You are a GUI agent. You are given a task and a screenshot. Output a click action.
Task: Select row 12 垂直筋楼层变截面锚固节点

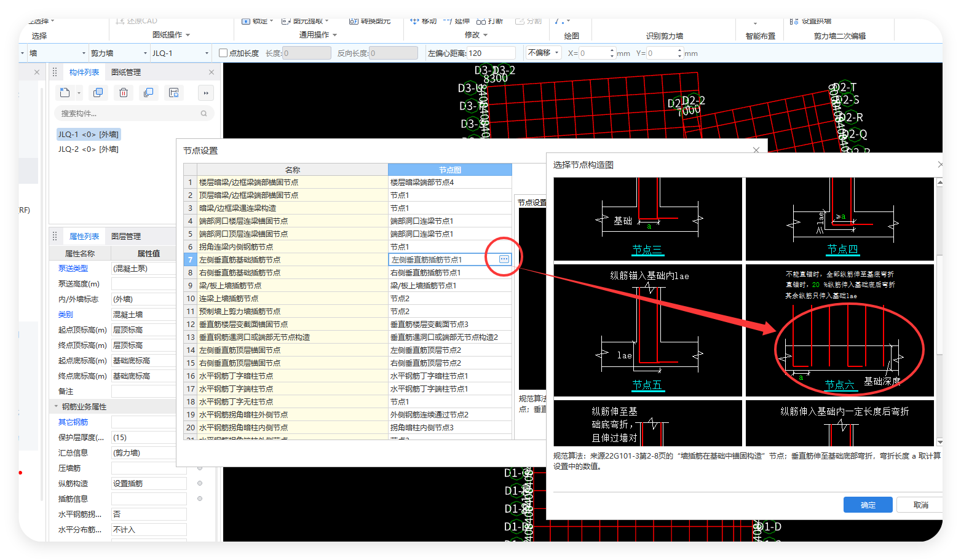(x=348, y=324)
